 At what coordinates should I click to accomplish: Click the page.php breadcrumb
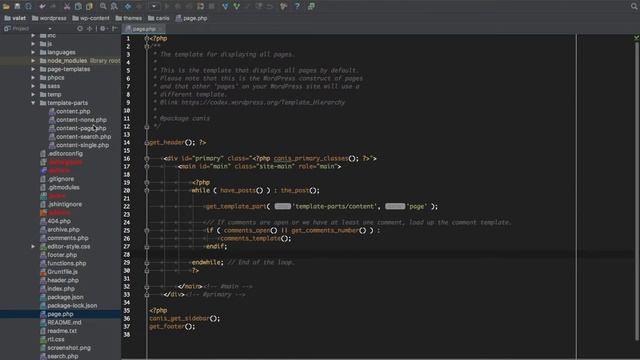point(191,18)
